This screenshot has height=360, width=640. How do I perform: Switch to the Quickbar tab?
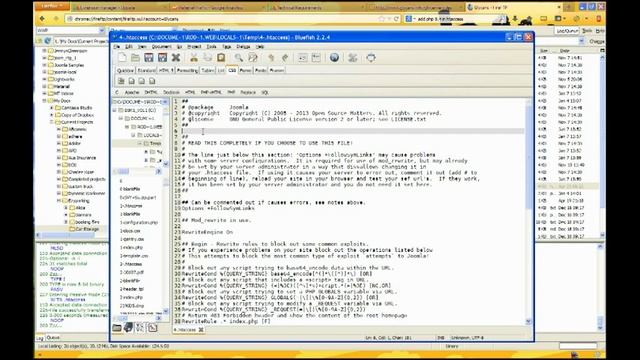(125, 70)
